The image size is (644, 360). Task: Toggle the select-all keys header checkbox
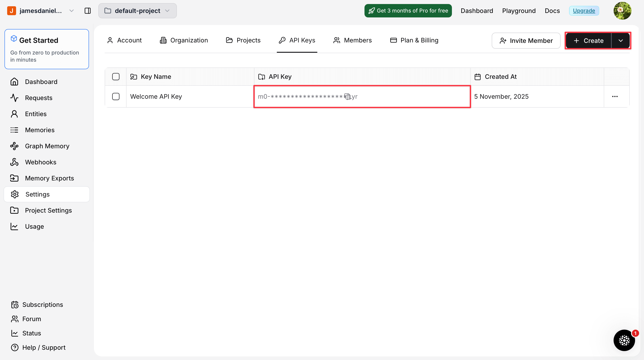tap(116, 77)
